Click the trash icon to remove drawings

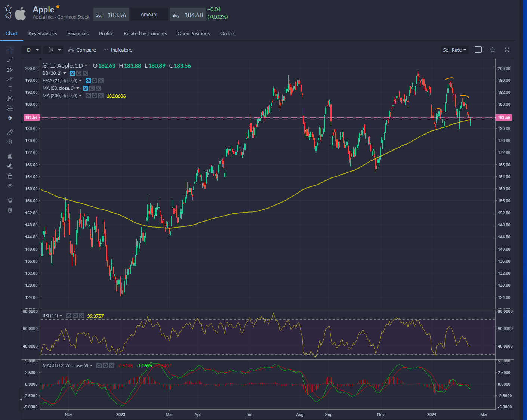tap(10, 210)
